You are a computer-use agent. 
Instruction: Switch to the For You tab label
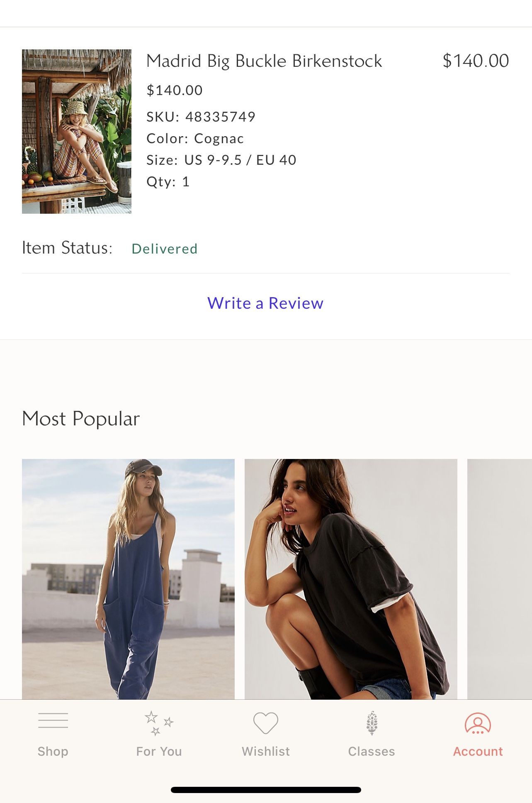(159, 751)
